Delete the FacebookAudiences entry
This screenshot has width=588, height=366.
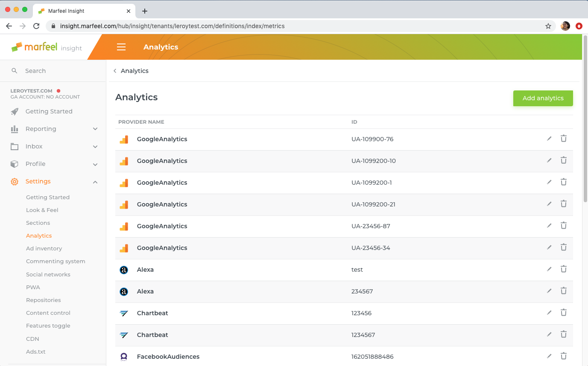pyautogui.click(x=564, y=356)
